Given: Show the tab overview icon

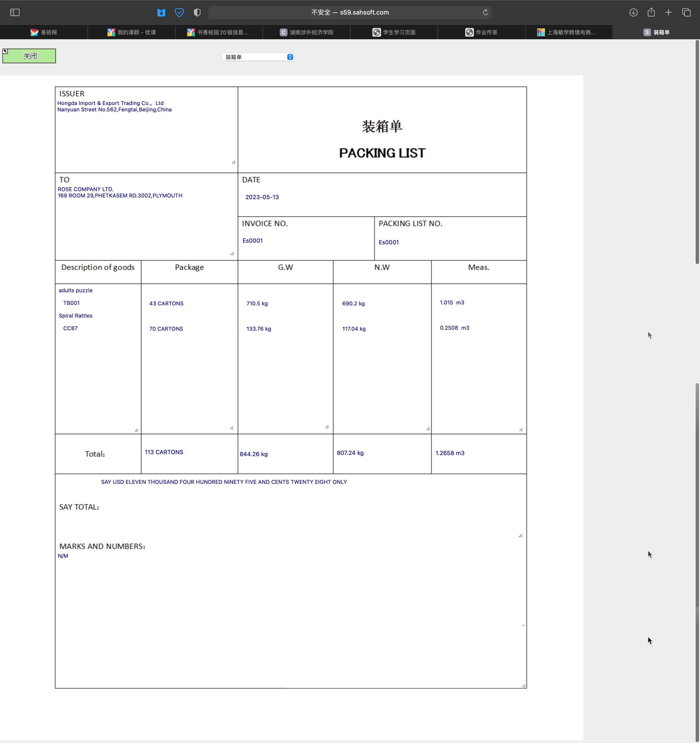Looking at the screenshot, I should [686, 12].
